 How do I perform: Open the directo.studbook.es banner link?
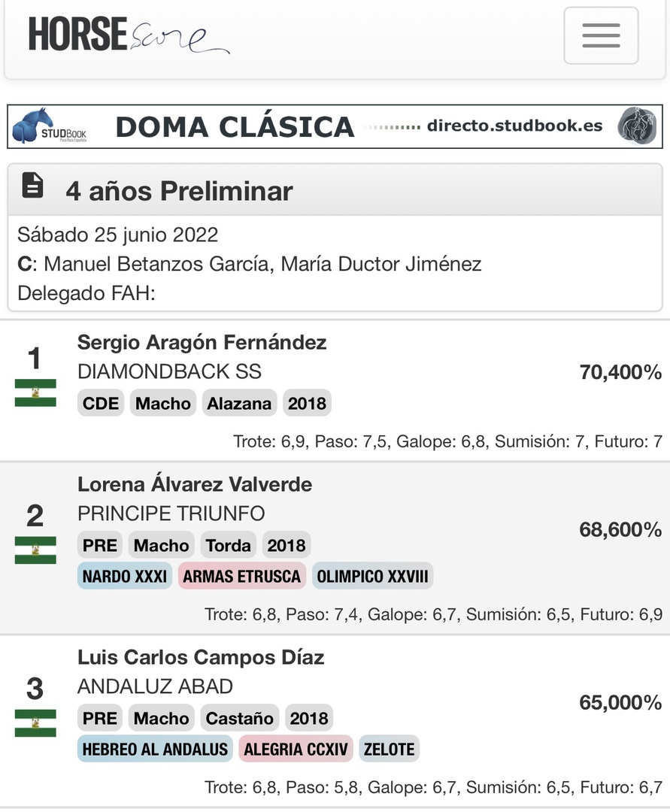click(x=514, y=126)
